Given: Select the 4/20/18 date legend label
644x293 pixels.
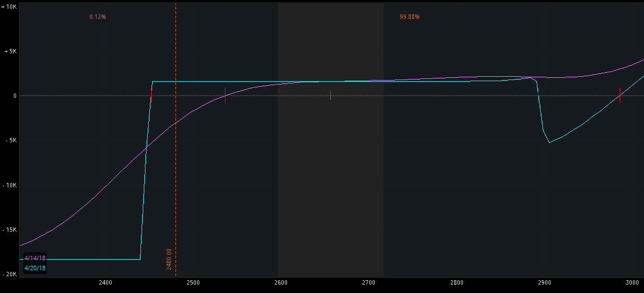Looking at the screenshot, I should click(x=35, y=268).
